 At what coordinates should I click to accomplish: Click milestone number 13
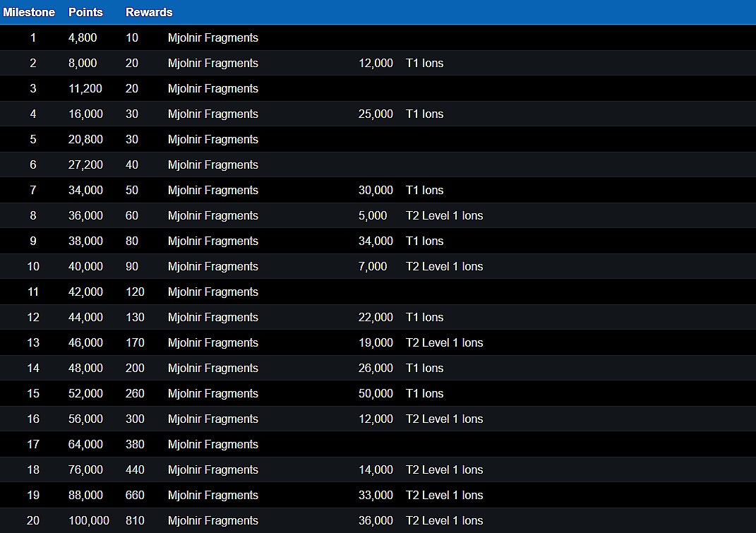click(x=33, y=342)
